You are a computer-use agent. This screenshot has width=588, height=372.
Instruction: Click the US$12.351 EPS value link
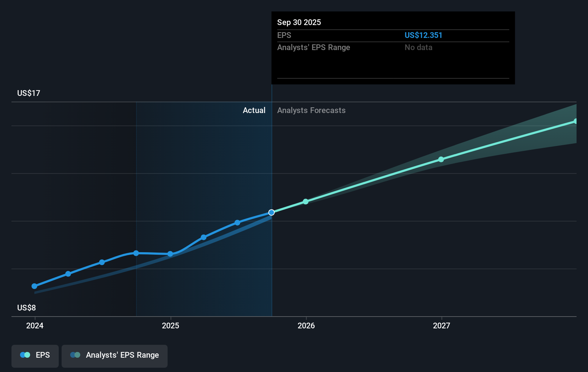pyautogui.click(x=423, y=35)
